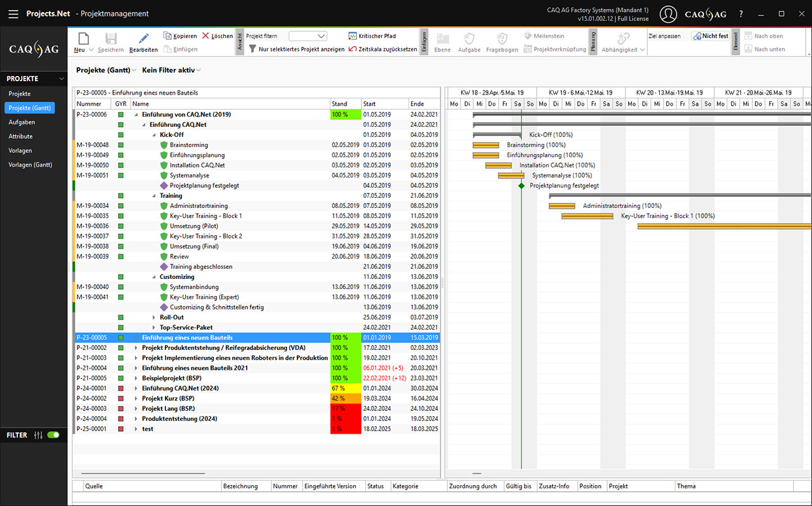Open Attribute in the sidebar
This screenshot has width=812, height=506.
point(20,136)
